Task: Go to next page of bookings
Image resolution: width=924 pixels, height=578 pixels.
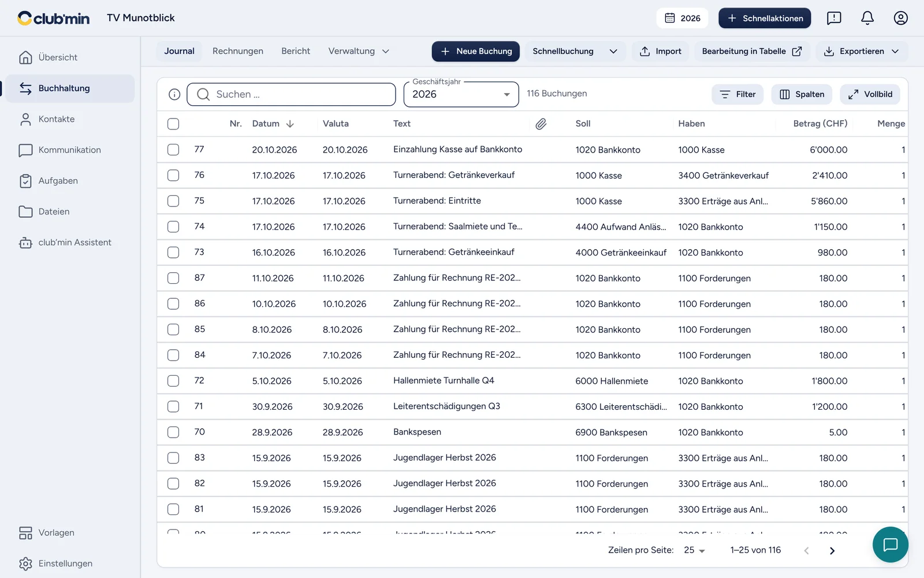Action: coord(832,550)
